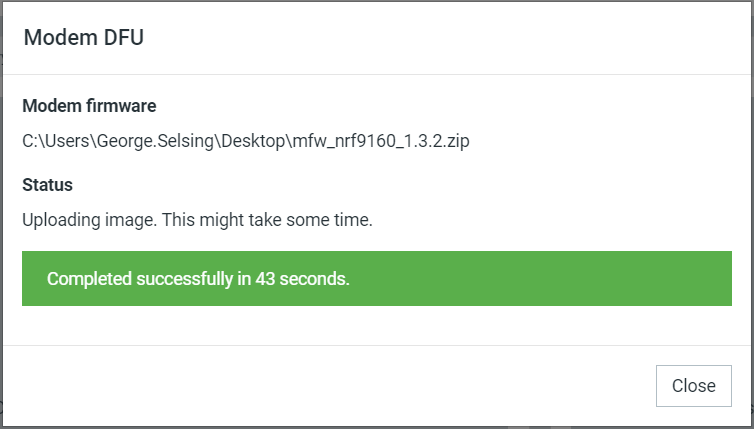
Task: Click the word successfully in the green bar
Action: tap(185, 279)
